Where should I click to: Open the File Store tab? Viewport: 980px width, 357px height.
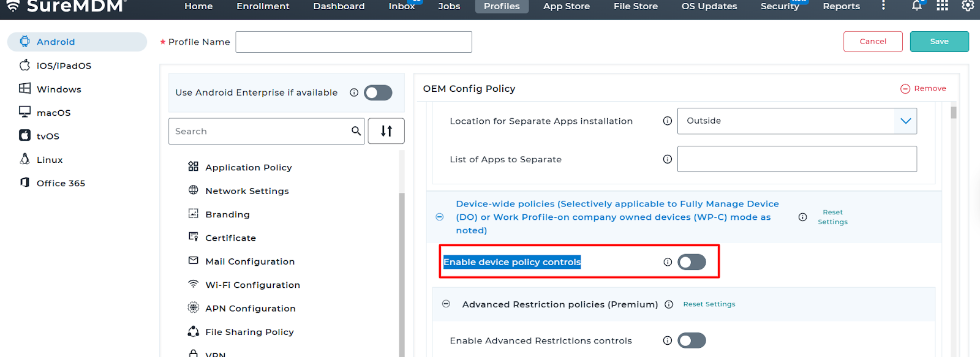pos(635,6)
